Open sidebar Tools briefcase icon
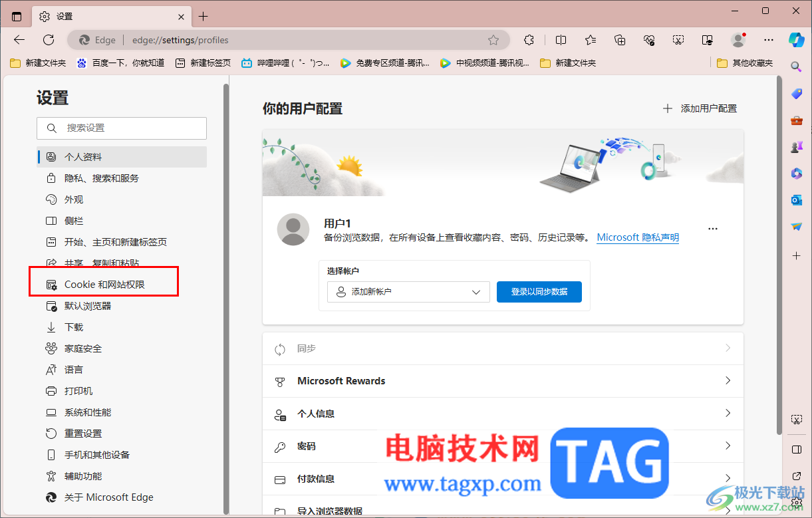The width and height of the screenshot is (812, 518). point(796,120)
